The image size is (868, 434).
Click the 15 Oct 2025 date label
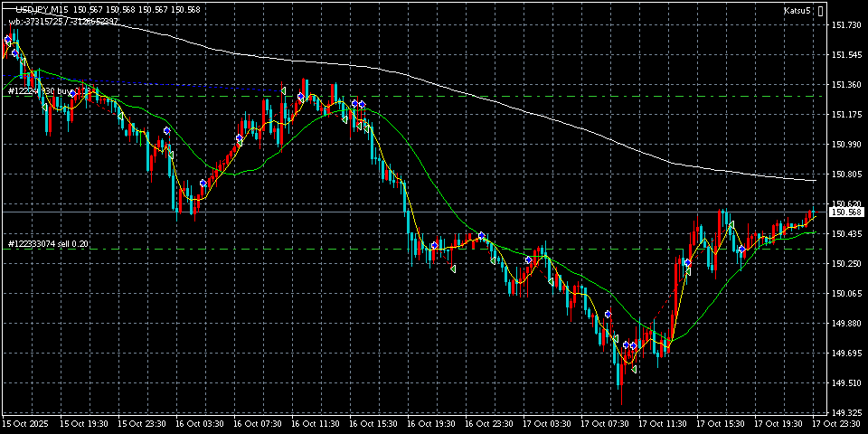(24, 423)
